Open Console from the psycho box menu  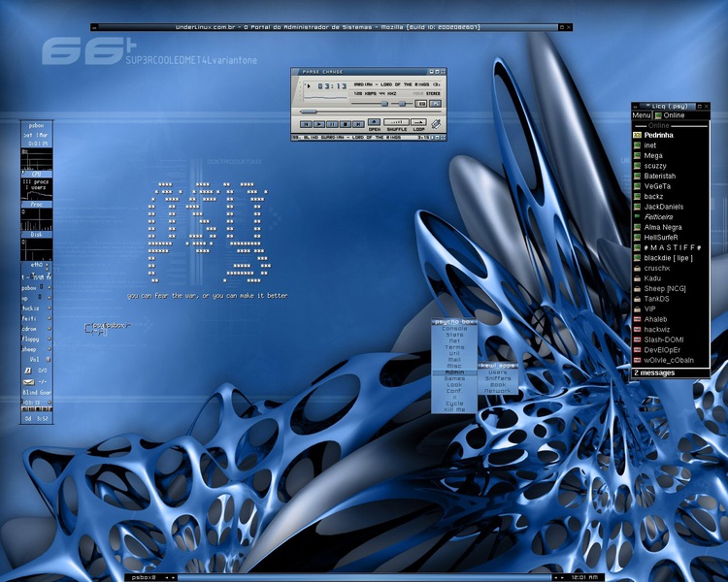point(454,328)
